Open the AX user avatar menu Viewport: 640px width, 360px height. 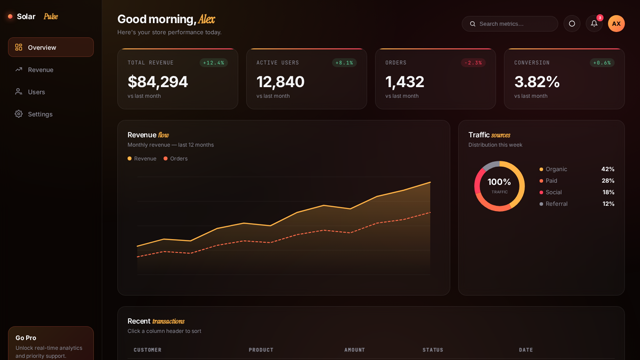(616, 24)
